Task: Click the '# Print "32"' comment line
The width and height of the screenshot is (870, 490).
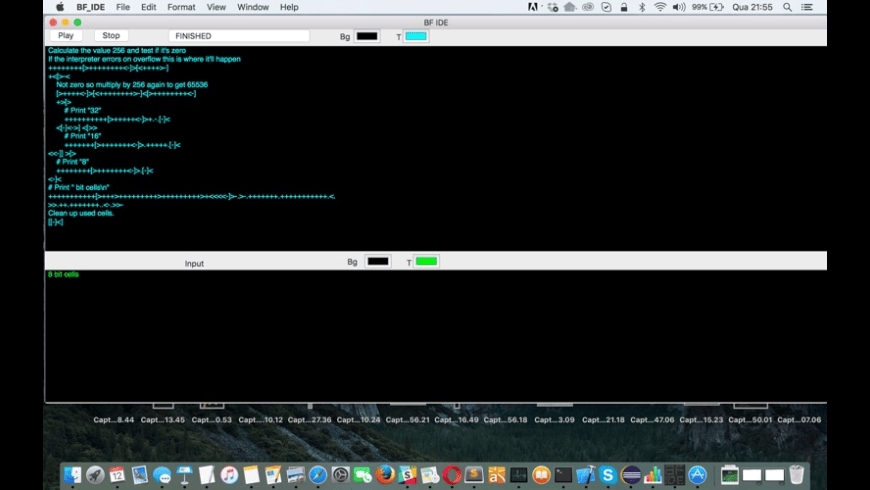Action: [x=83, y=110]
